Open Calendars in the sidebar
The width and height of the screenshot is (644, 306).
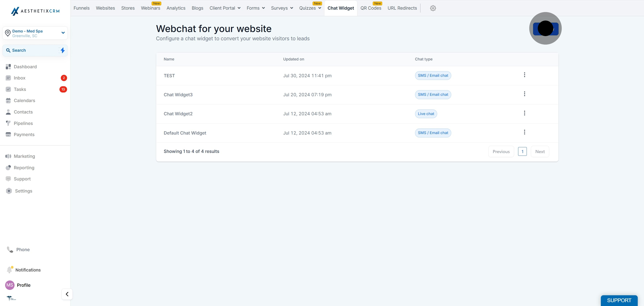(x=24, y=101)
